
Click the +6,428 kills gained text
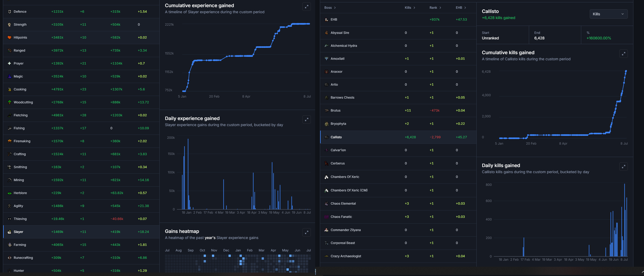pyautogui.click(x=498, y=18)
